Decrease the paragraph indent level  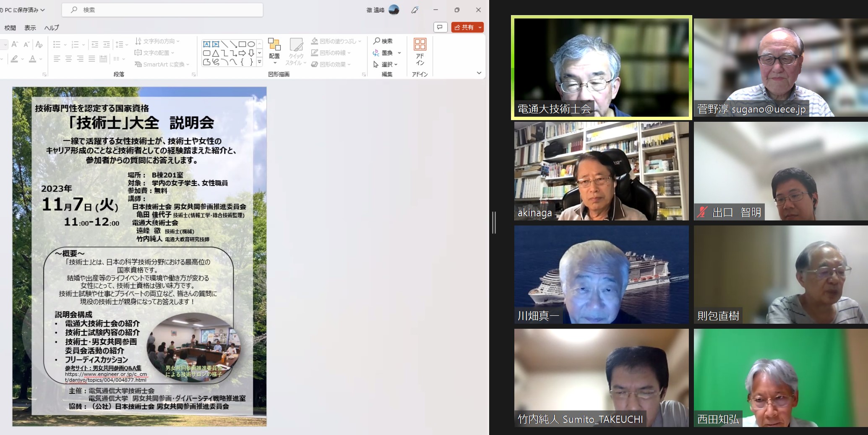95,44
